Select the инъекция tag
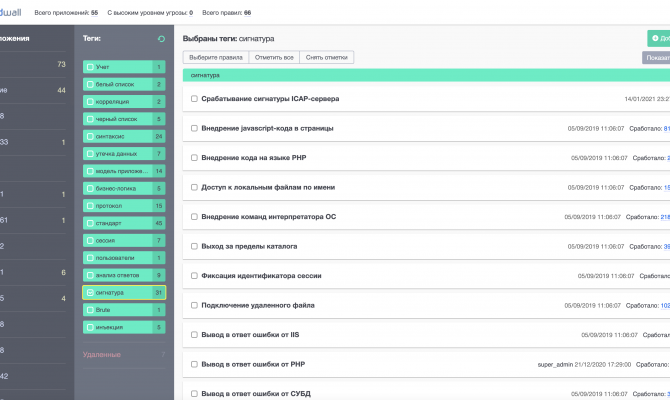This screenshot has height=400, width=670. click(124, 327)
